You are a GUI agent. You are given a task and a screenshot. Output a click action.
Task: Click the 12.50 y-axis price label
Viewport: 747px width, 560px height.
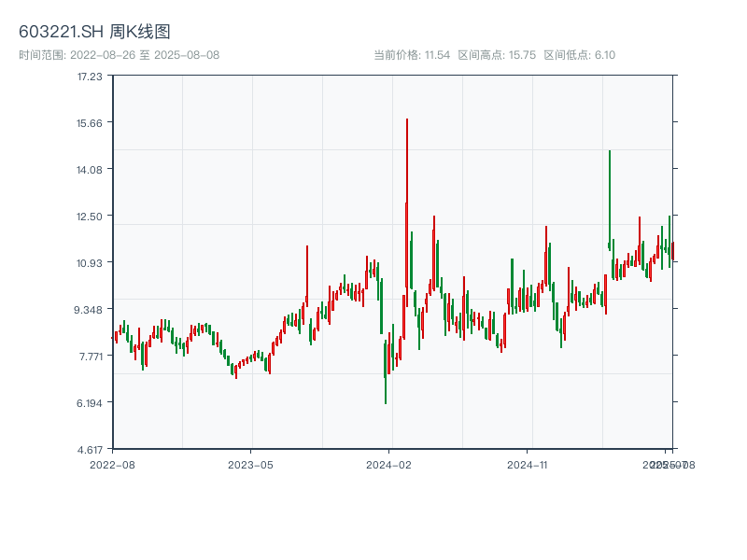click(x=90, y=216)
